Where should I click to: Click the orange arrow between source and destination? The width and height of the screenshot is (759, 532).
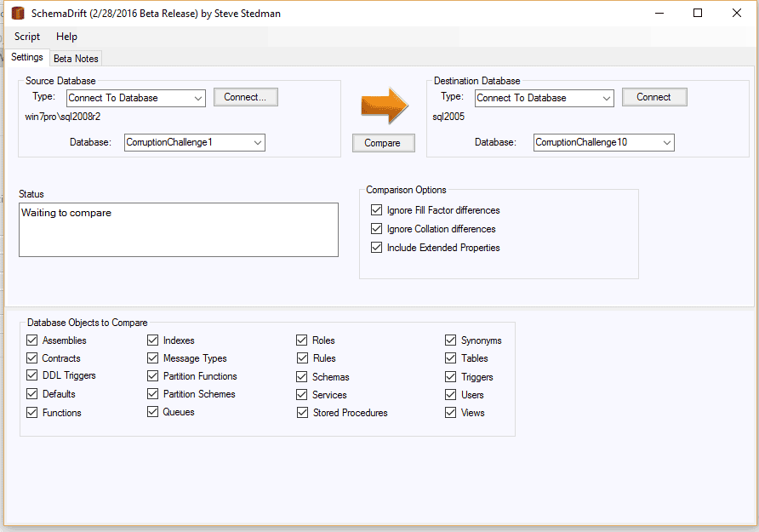pos(385,106)
